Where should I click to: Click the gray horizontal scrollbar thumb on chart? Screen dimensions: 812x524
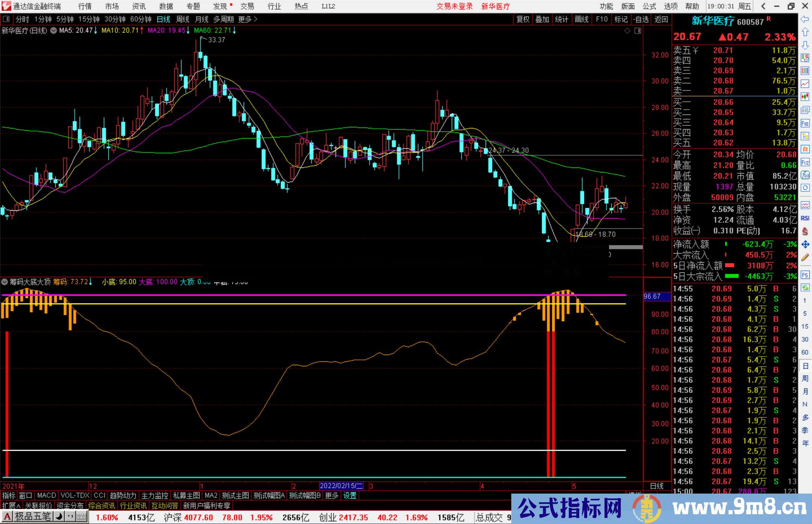(x=626, y=247)
